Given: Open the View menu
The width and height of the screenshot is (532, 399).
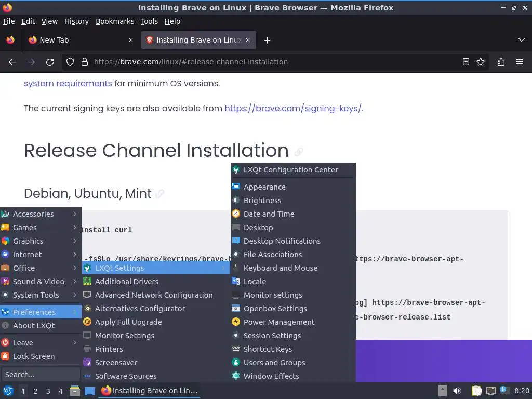Looking at the screenshot, I should (49, 21).
